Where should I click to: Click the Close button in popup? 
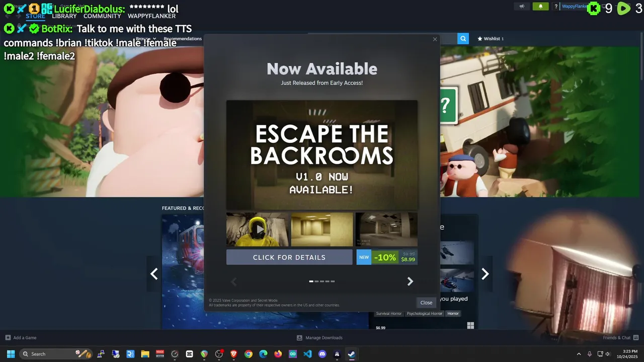click(x=426, y=302)
